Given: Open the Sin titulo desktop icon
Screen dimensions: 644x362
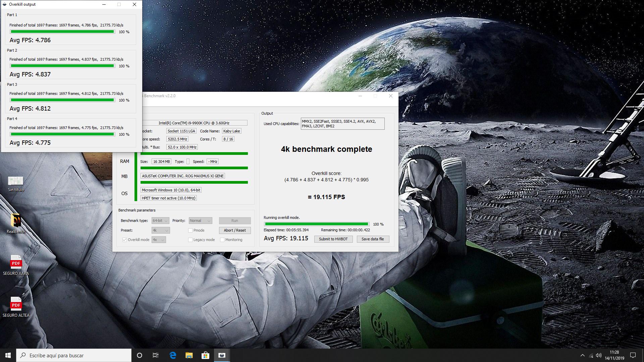Looking at the screenshot, I should coord(16,181).
